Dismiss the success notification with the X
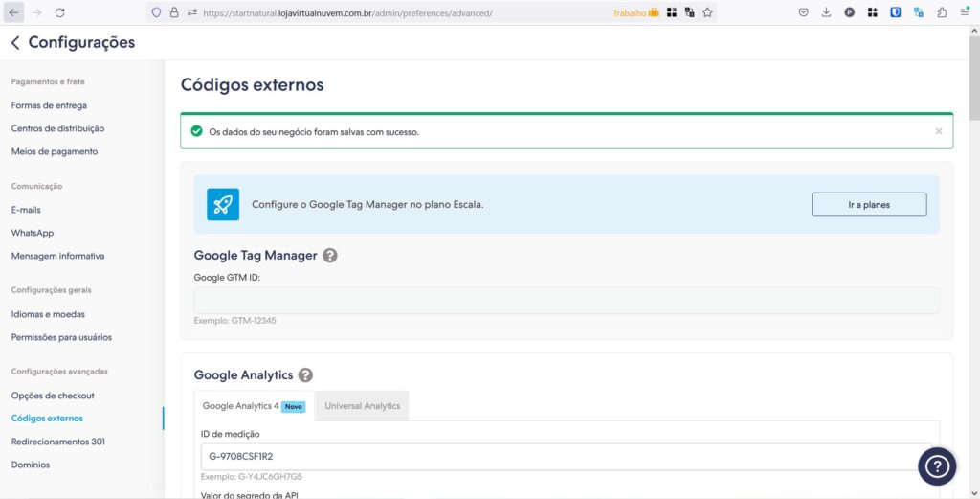980x499 pixels. 939,131
